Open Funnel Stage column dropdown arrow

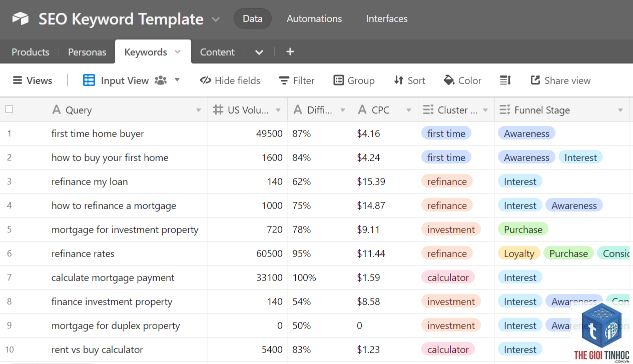click(x=620, y=110)
